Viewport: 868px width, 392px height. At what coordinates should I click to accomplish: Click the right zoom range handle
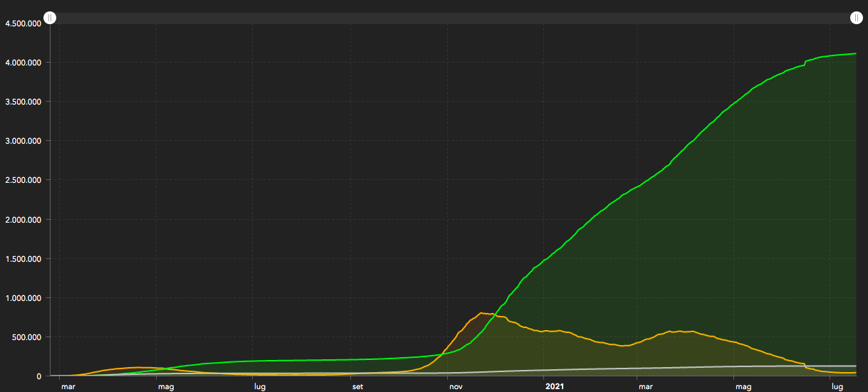coord(855,18)
